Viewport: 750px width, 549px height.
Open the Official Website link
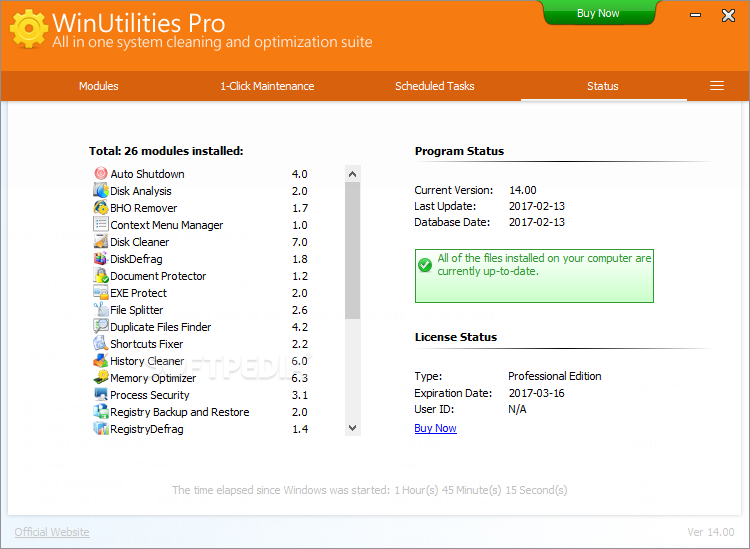pos(52,532)
